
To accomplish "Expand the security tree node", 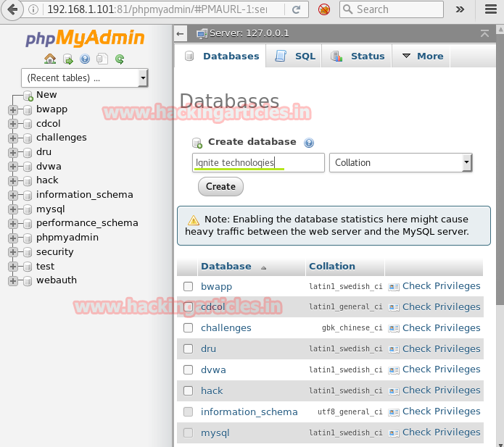I will click(x=13, y=252).
